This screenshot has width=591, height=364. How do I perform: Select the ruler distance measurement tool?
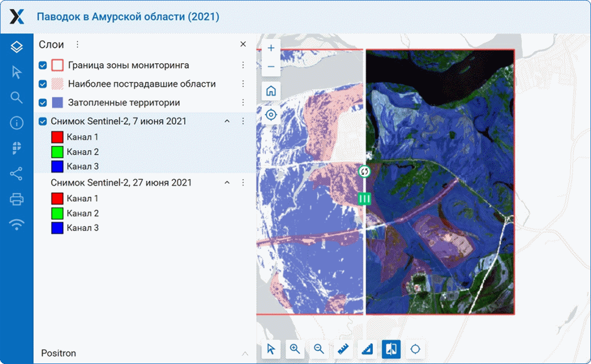[x=343, y=349]
